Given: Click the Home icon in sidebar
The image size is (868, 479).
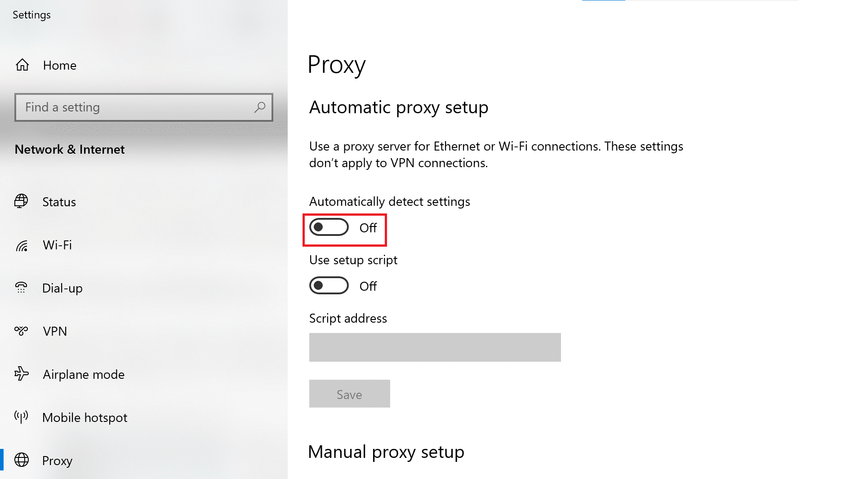Looking at the screenshot, I should pyautogui.click(x=22, y=65).
